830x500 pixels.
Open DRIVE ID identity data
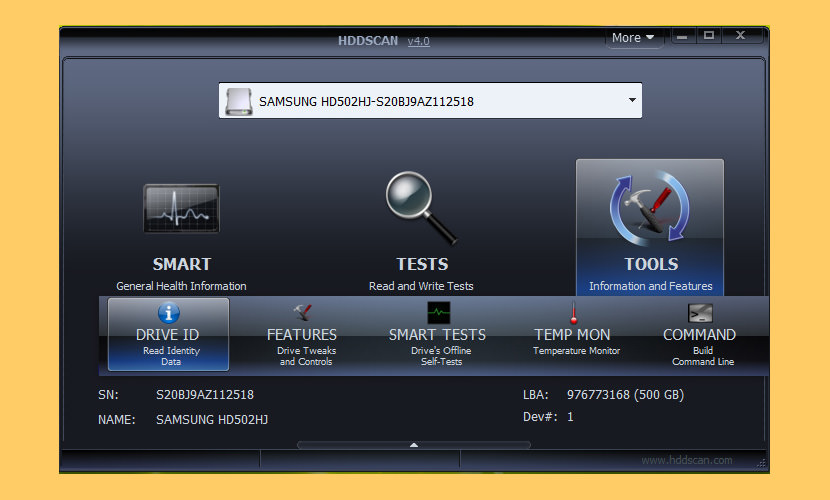[168, 334]
